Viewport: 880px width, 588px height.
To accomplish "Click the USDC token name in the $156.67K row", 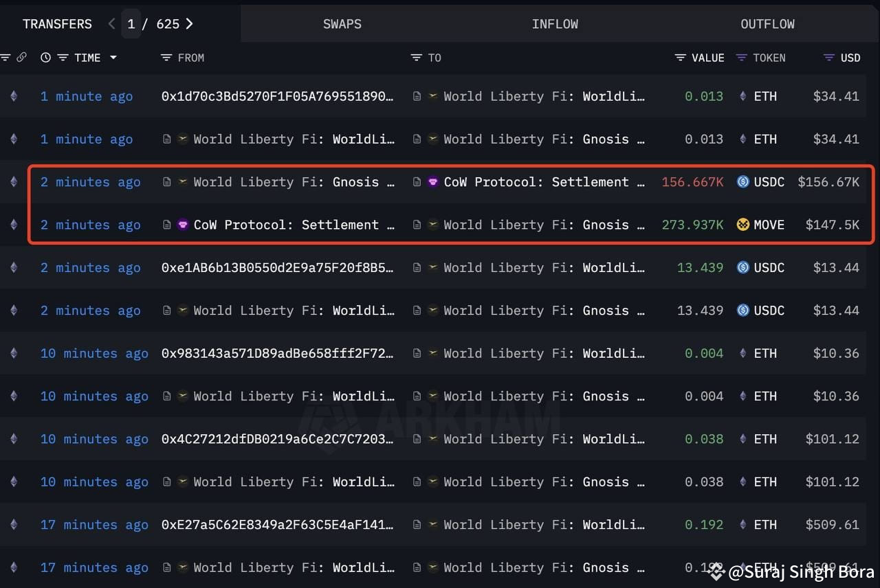I will coord(769,182).
